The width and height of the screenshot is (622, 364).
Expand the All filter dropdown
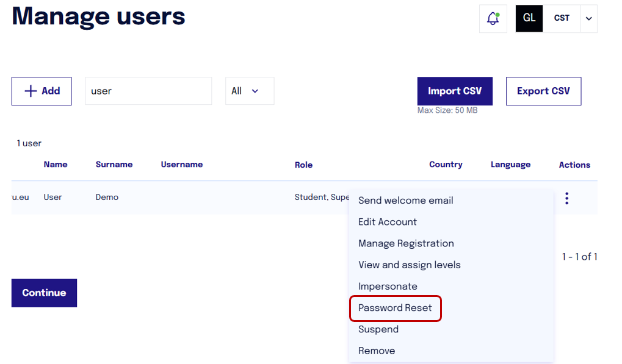[x=249, y=90]
